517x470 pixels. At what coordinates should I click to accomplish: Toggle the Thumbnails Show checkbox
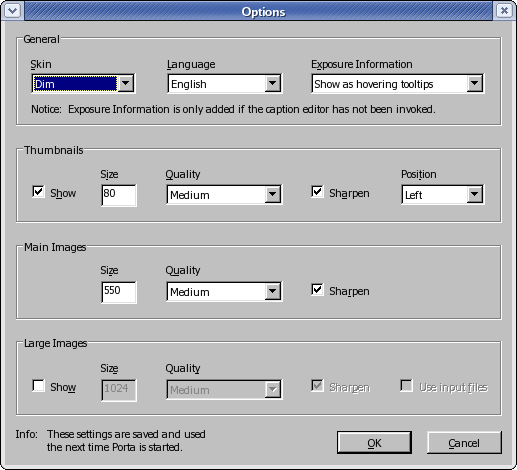[x=38, y=192]
